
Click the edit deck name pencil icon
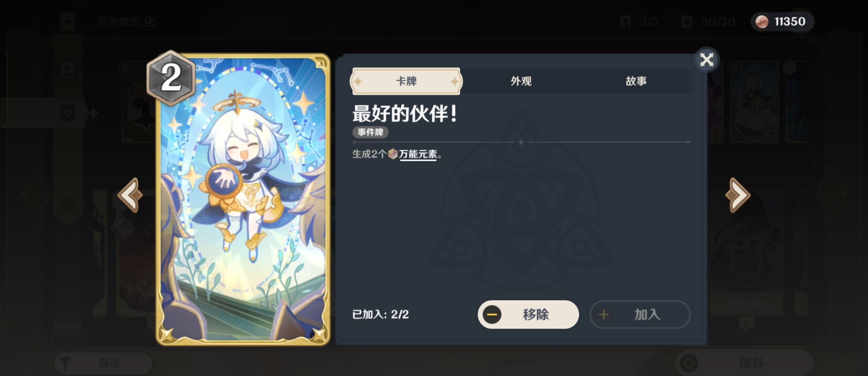[x=150, y=22]
